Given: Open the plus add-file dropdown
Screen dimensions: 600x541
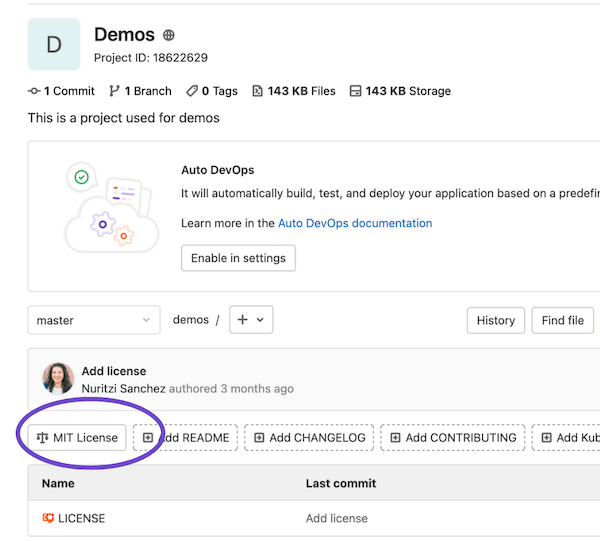Looking at the screenshot, I should click(x=251, y=320).
